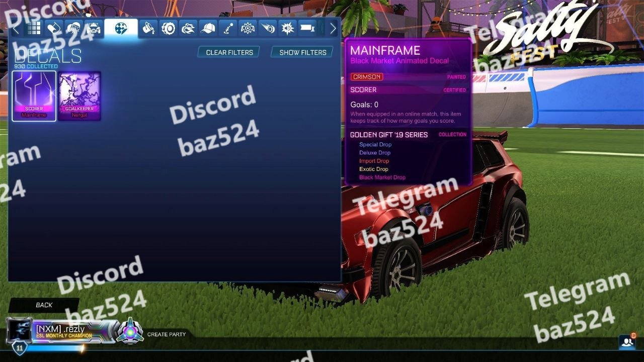Equip the Goalkeeper Nergal decal

pyautogui.click(x=79, y=96)
